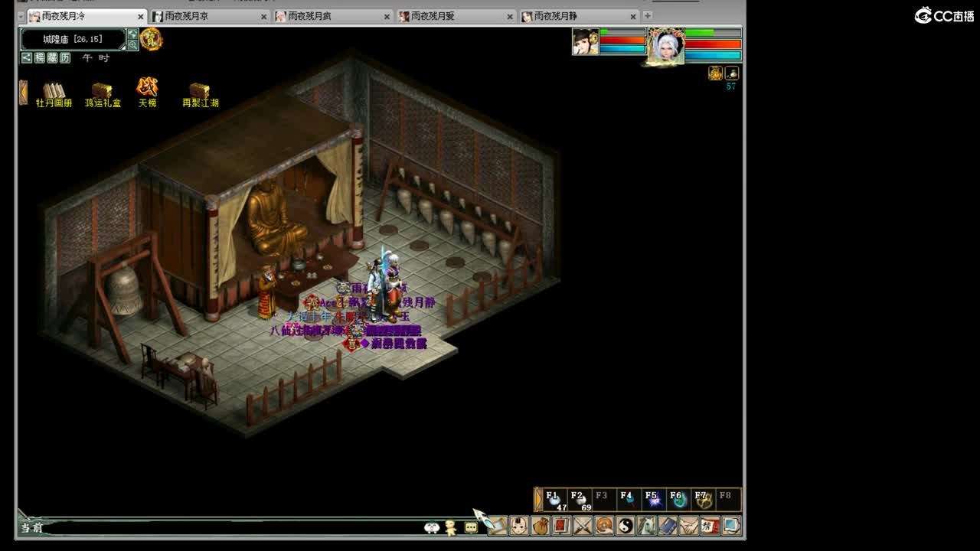Open the 帮 guild icon
Viewport: 980px width, 551px height.
710,526
